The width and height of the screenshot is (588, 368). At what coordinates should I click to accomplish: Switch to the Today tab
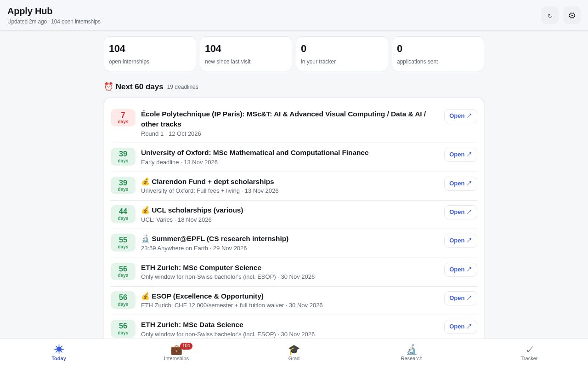click(59, 353)
